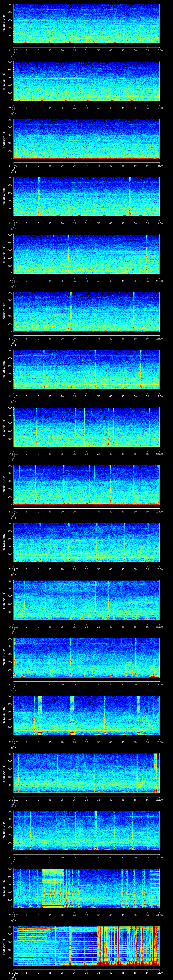Click the "20:00" end time label
173x980 pixels.
click(x=160, y=281)
